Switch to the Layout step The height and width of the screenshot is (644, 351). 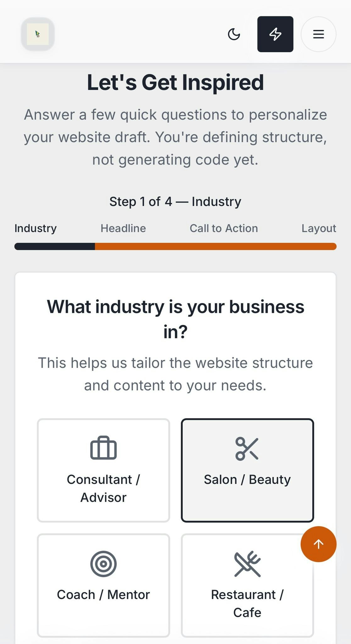[x=319, y=228]
